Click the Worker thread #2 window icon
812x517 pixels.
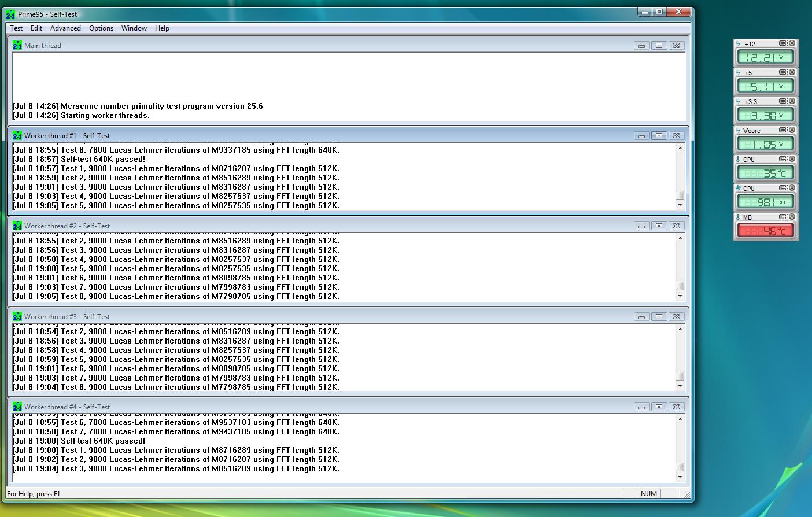click(x=17, y=226)
